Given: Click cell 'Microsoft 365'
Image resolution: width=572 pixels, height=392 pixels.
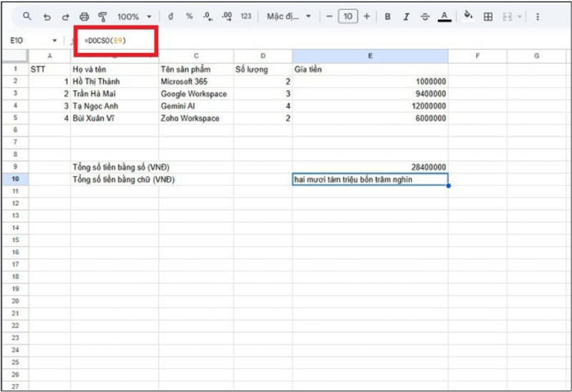Looking at the screenshot, I should [196, 82].
